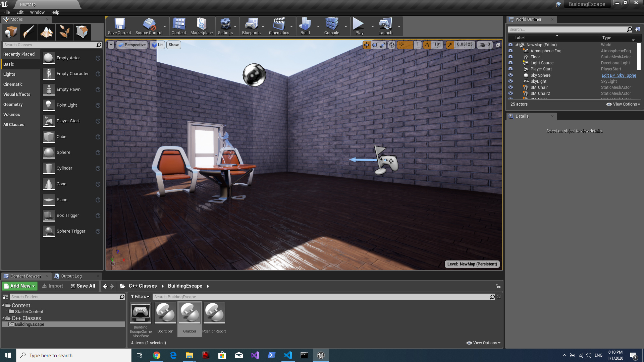Open Visual Studio from the taskbar

(x=255, y=355)
